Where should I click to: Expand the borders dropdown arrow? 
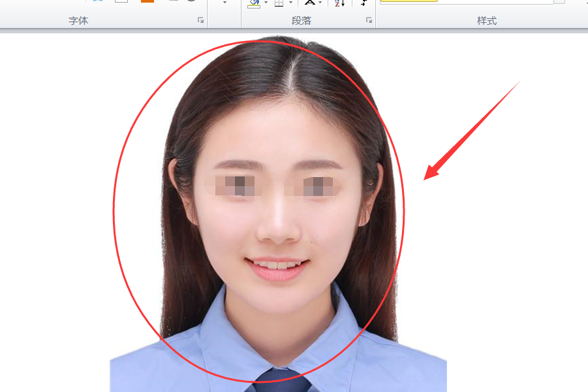tap(290, 3)
